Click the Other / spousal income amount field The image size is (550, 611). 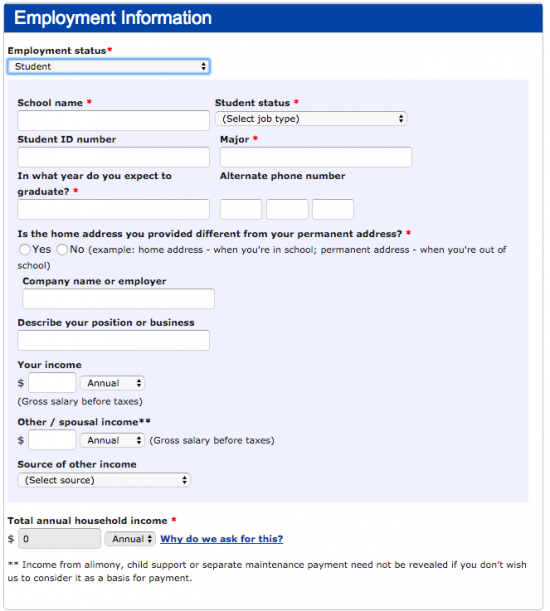click(52, 440)
